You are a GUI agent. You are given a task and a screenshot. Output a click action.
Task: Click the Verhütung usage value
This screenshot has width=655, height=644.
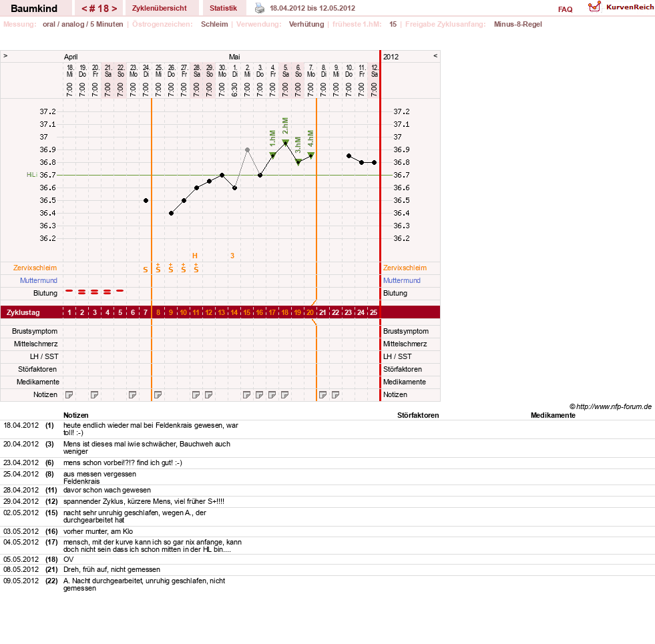[x=306, y=24]
